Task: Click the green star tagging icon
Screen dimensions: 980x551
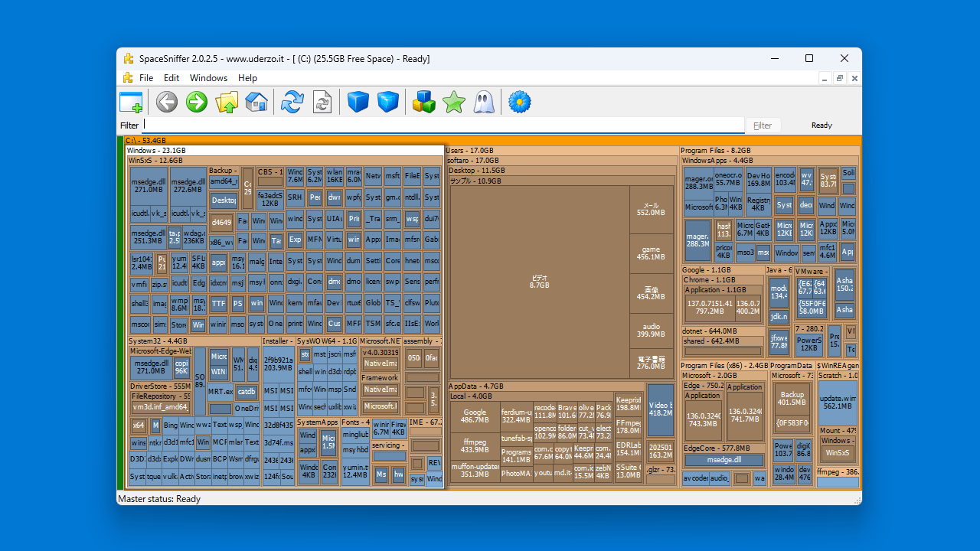Action: click(454, 102)
